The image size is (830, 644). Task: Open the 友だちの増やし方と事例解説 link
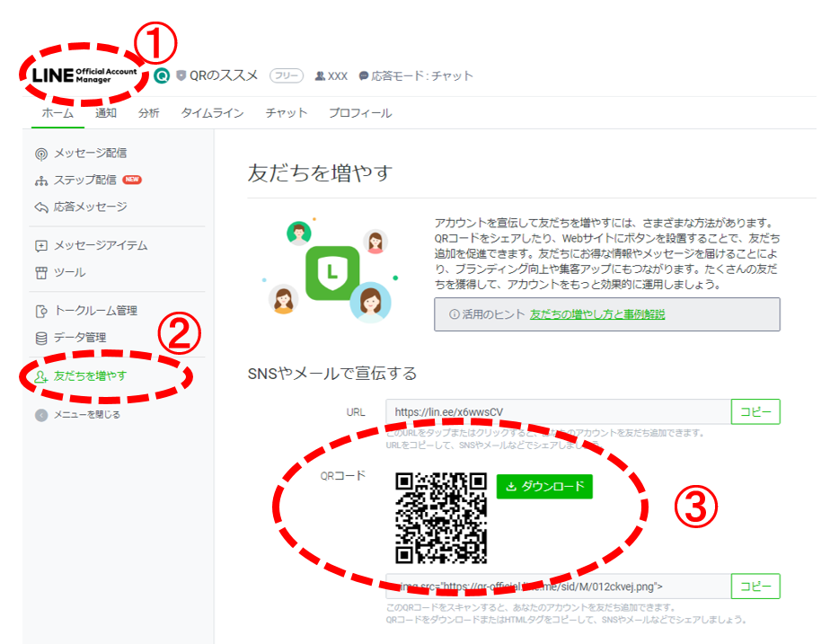(x=597, y=314)
